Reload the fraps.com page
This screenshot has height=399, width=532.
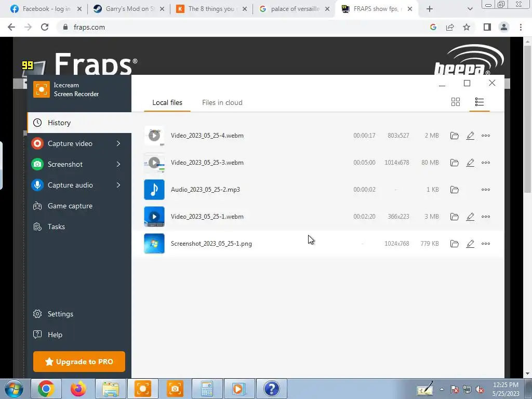point(45,27)
